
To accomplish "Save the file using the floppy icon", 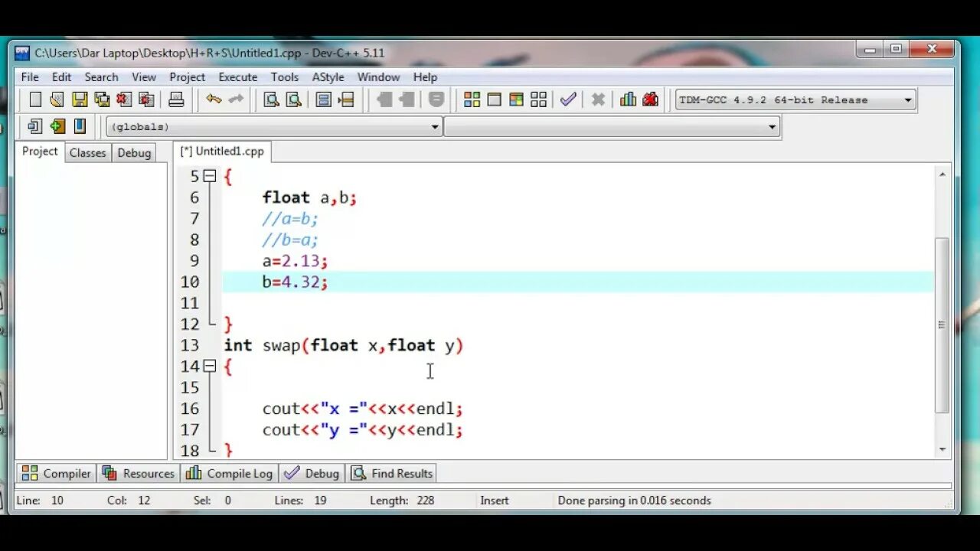I will (80, 99).
